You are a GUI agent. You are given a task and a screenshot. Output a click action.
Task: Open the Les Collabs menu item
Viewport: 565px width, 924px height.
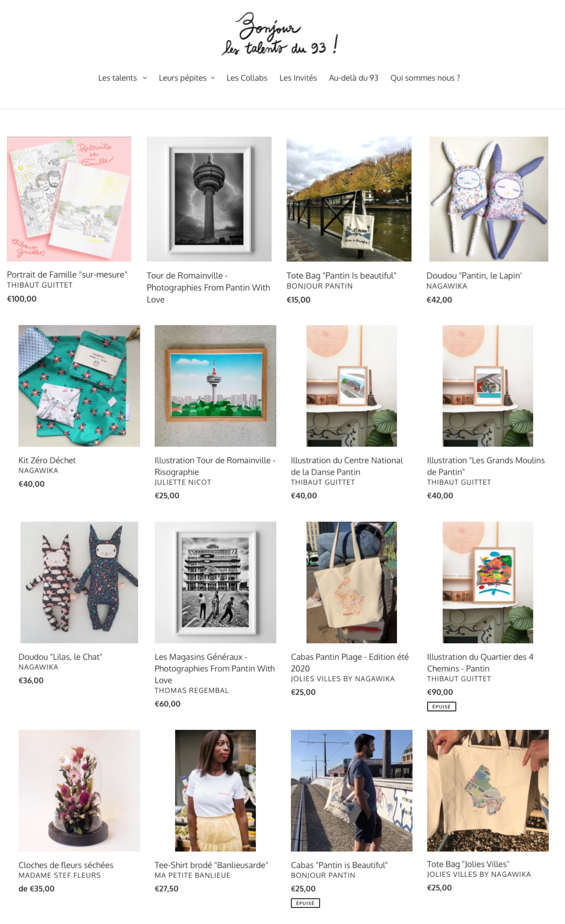click(x=247, y=78)
